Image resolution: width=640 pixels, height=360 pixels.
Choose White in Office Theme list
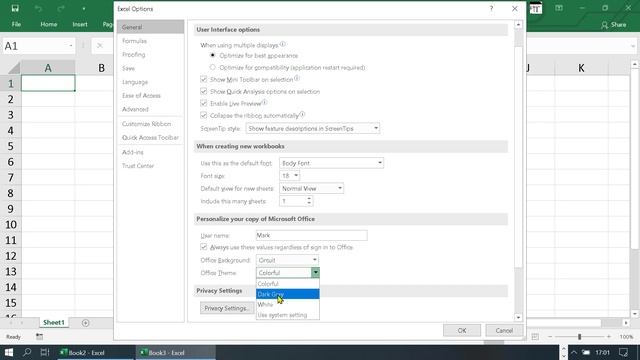tap(288, 304)
